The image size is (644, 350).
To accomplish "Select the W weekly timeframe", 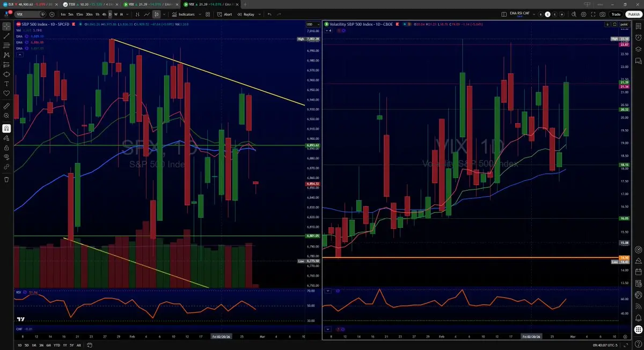I will coord(116,14).
